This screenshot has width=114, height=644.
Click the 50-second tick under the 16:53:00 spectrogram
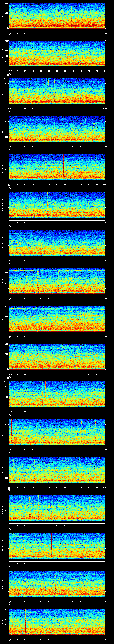tap(89, 298)
